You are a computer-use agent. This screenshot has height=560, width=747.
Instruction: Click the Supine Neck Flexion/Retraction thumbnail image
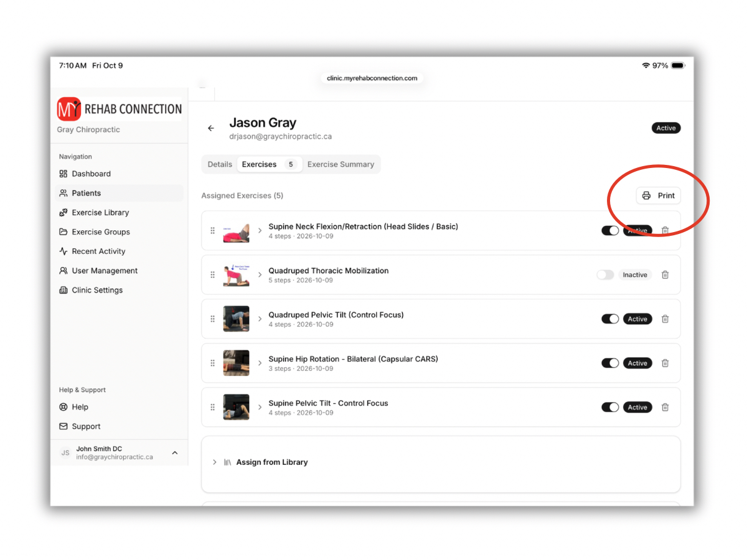pos(236,230)
